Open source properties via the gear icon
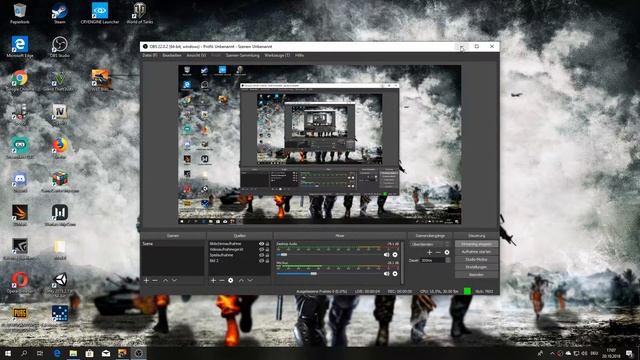The height and width of the screenshot is (360, 640). pyautogui.click(x=231, y=280)
